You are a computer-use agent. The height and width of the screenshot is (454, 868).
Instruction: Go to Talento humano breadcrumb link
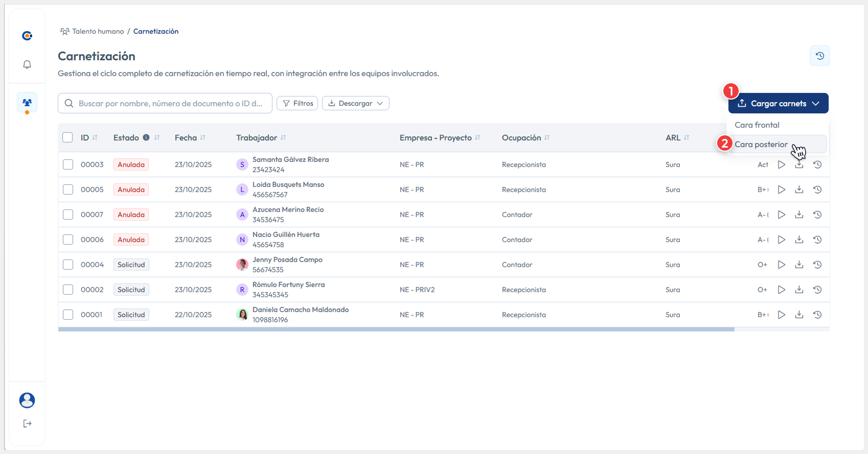(98, 31)
